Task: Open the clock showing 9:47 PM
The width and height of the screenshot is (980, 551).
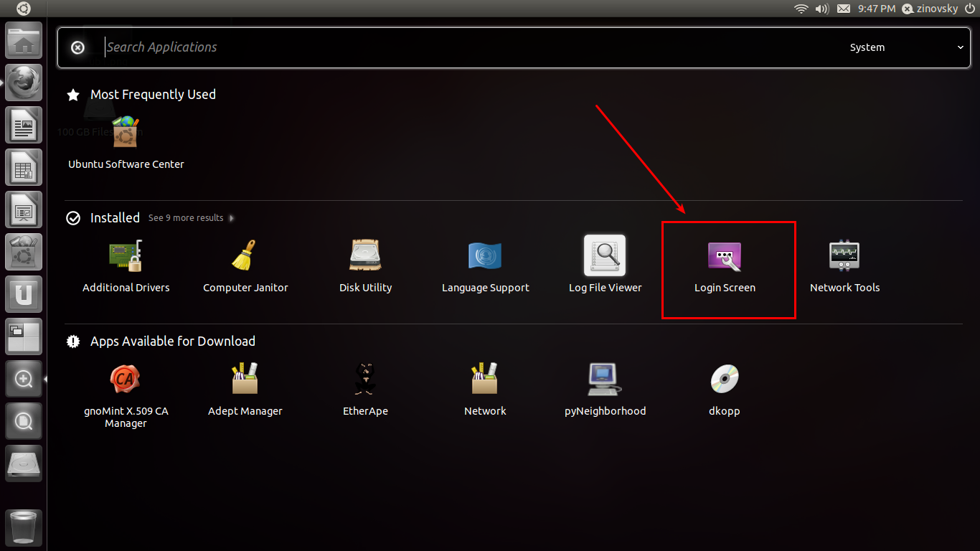Action: (x=877, y=9)
